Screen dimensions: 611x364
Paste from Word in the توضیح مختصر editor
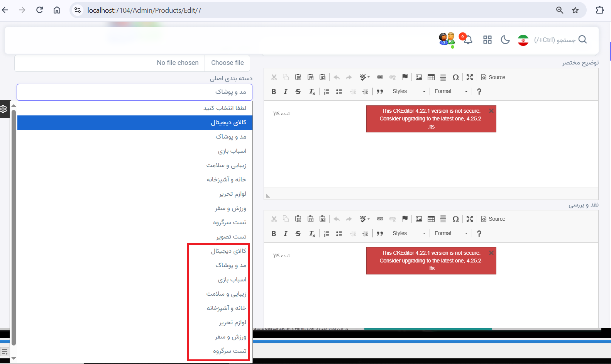(323, 77)
